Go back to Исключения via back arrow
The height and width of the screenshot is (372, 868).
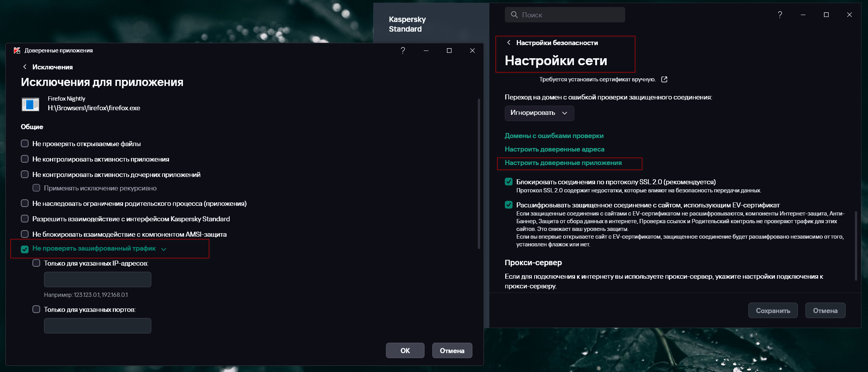pyautogui.click(x=25, y=67)
